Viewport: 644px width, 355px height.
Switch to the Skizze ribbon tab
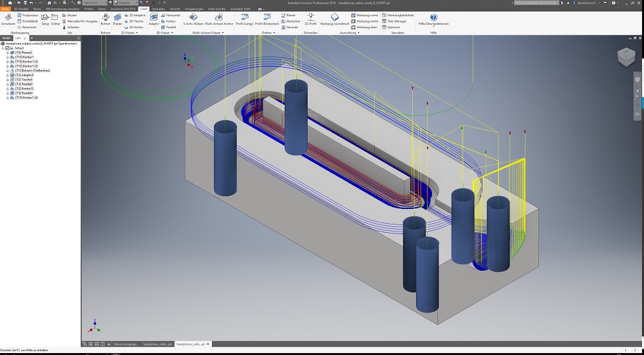37,8
